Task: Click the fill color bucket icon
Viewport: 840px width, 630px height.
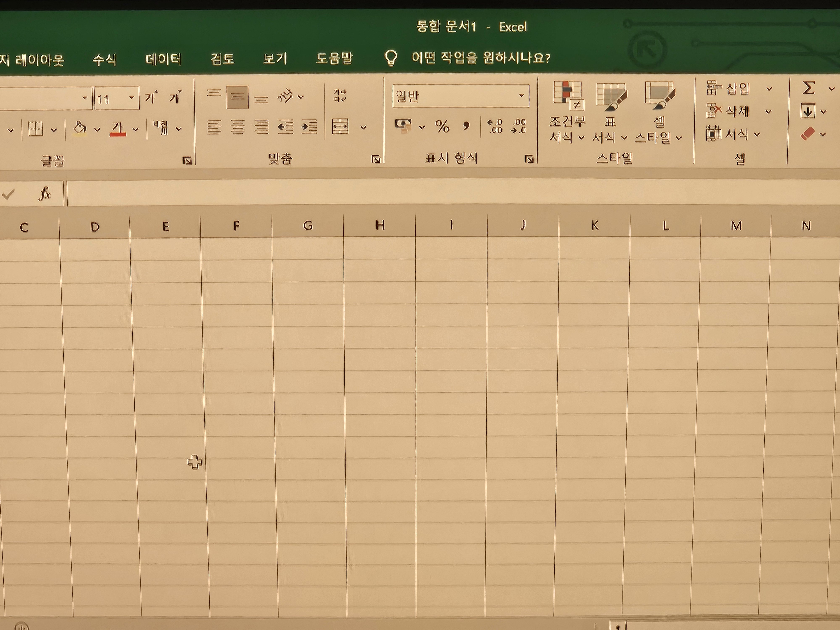Action: pos(79,128)
